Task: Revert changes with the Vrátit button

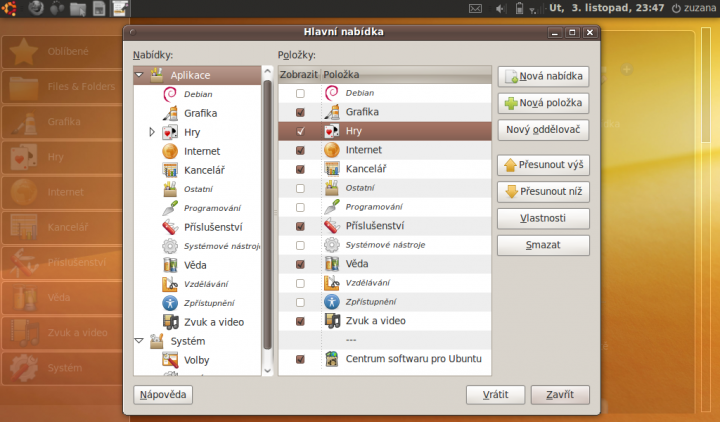Action: pyautogui.click(x=495, y=395)
